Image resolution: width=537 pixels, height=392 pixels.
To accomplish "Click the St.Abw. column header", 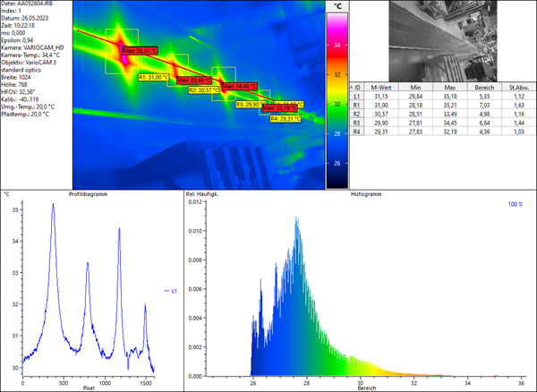I will tap(516, 86).
